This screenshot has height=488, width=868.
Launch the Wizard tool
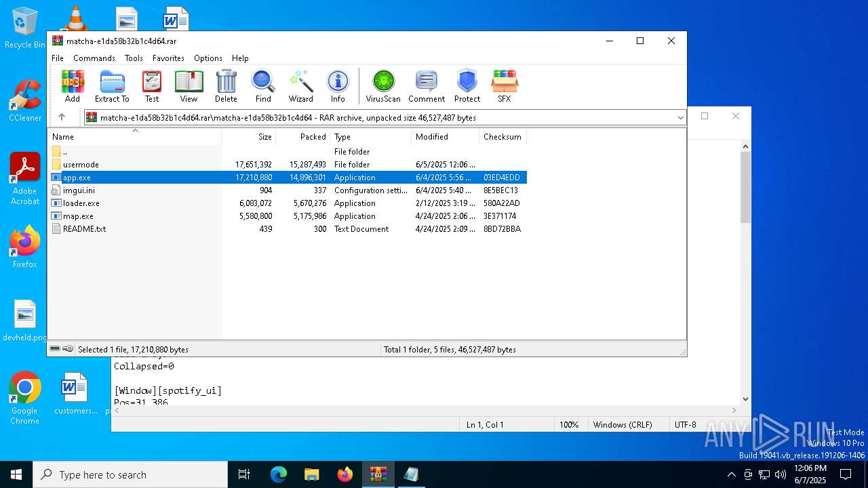[300, 86]
